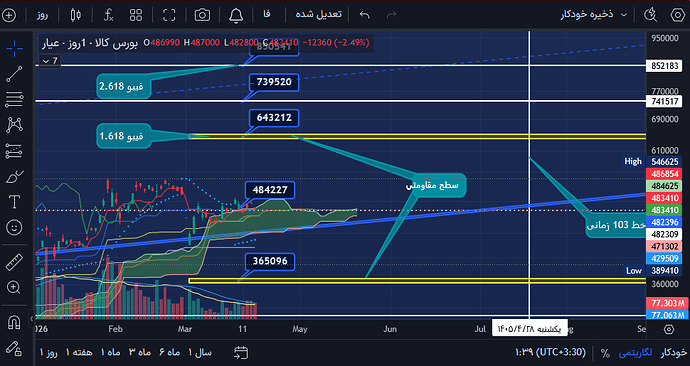Click the 852183 price axis label
Screen dimensions: 690x366
(x=664, y=66)
